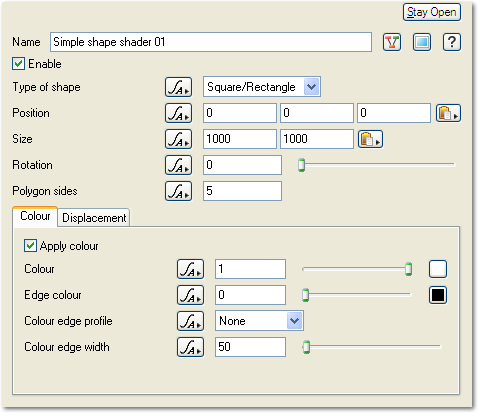Screen dimensions: 485x420
Task: Open help with the question mark icon
Action: (x=452, y=42)
